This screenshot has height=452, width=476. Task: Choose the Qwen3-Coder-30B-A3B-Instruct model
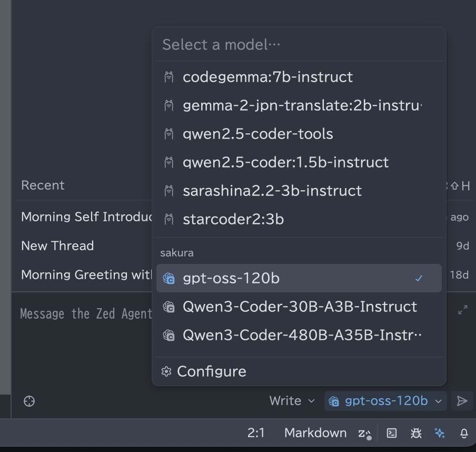click(x=299, y=307)
